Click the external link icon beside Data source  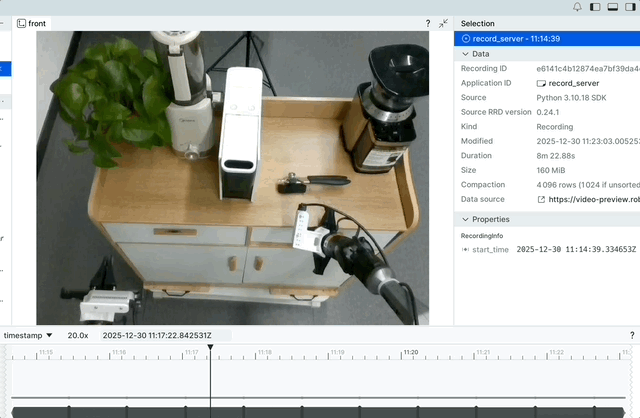point(541,199)
